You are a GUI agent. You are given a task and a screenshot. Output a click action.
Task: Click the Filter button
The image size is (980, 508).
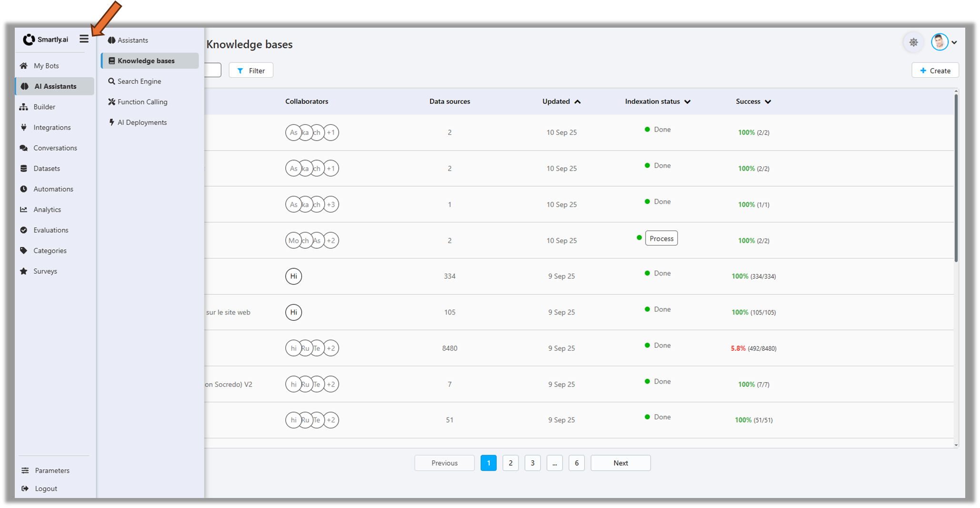pos(251,71)
